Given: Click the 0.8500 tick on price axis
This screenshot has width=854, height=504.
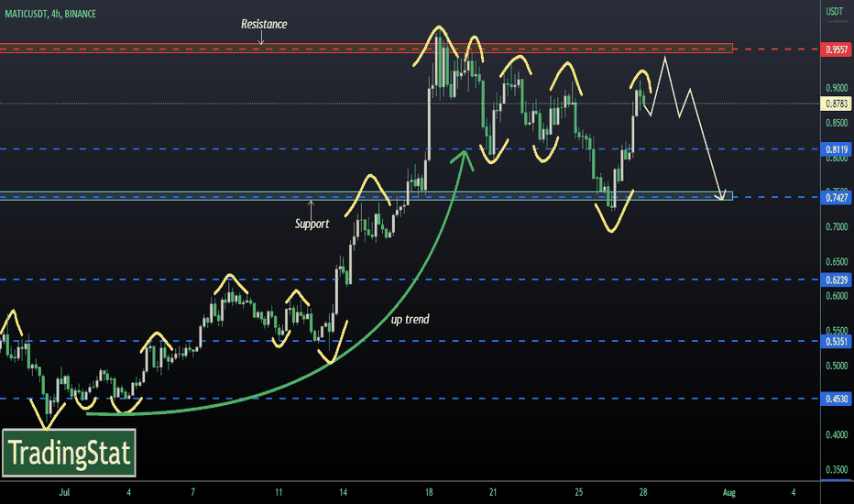Looking at the screenshot, I should 837,123.
